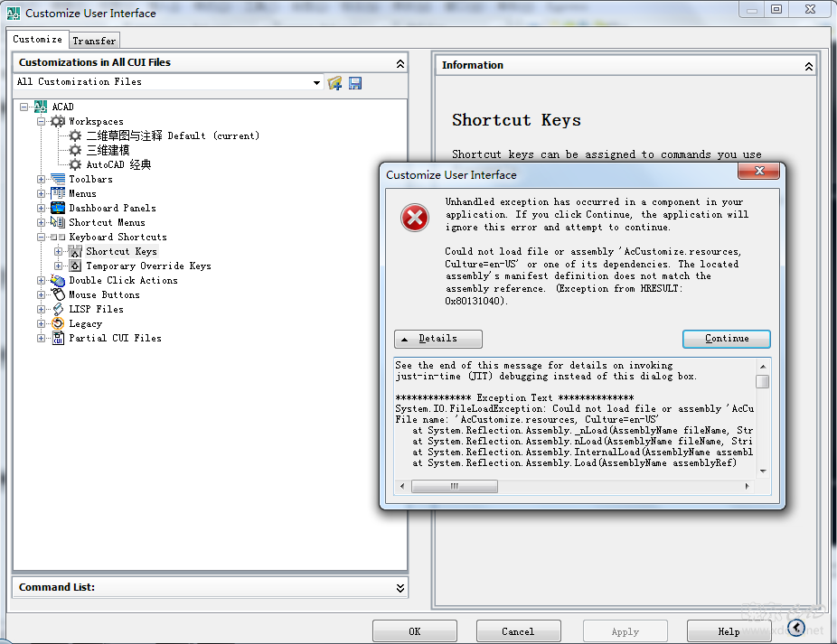This screenshot has width=837, height=644.
Task: Collapse the Information panel
Action: tap(809, 66)
